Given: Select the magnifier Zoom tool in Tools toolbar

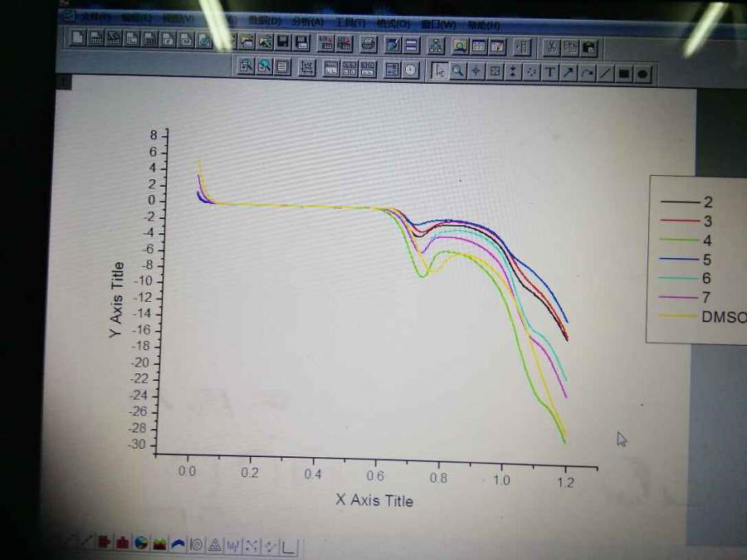Looking at the screenshot, I should pyautogui.click(x=458, y=71).
